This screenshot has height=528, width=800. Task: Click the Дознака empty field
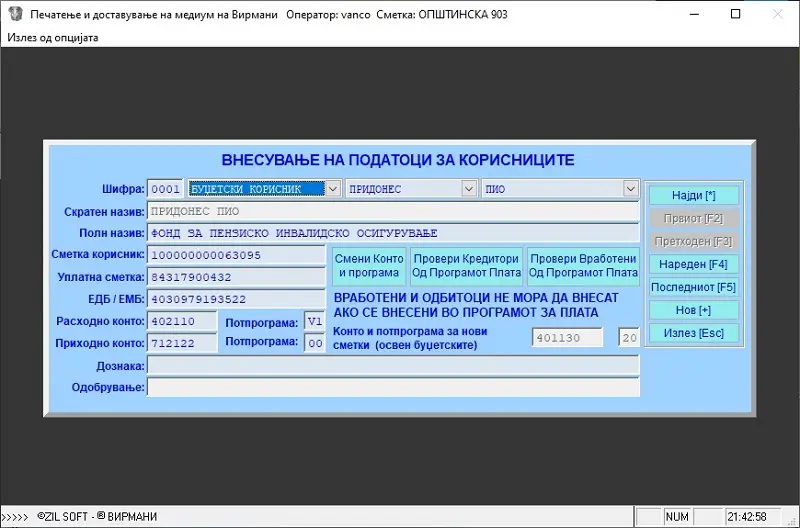click(x=393, y=366)
